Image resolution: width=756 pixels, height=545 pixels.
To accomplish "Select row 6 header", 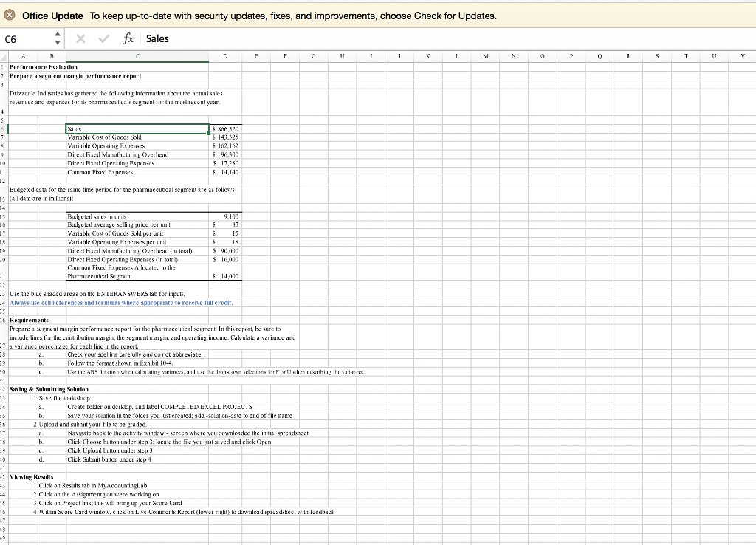I will (x=4, y=128).
